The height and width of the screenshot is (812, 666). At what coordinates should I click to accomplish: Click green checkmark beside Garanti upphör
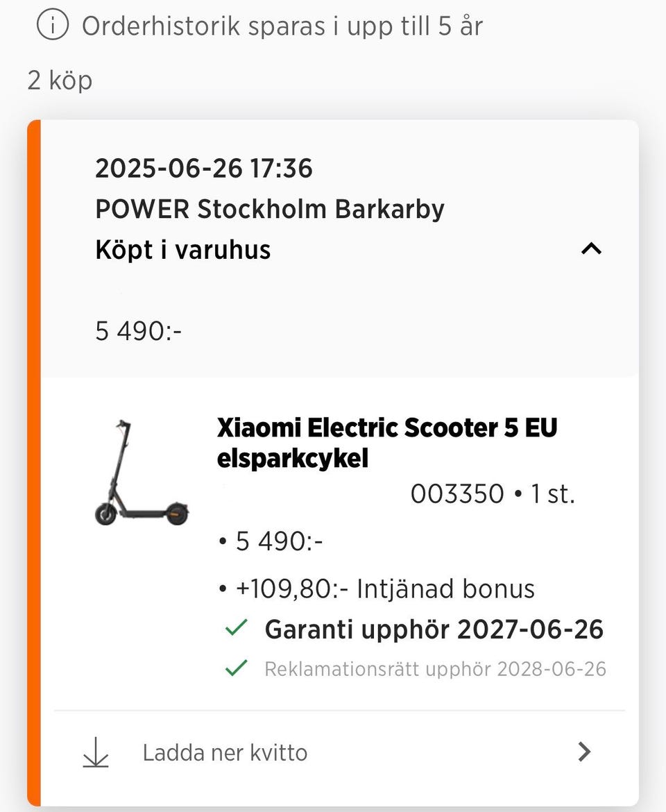coord(237,629)
